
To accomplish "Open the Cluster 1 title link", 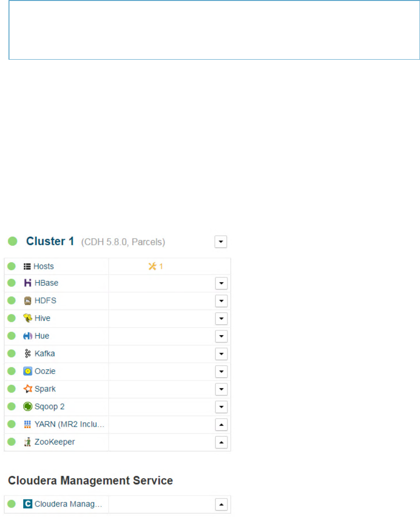I will (50, 241).
